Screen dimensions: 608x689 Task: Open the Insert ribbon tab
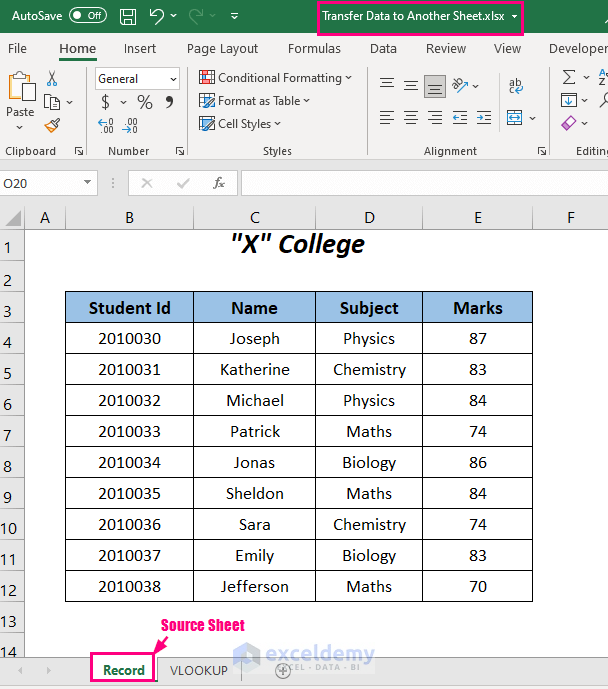coord(140,48)
